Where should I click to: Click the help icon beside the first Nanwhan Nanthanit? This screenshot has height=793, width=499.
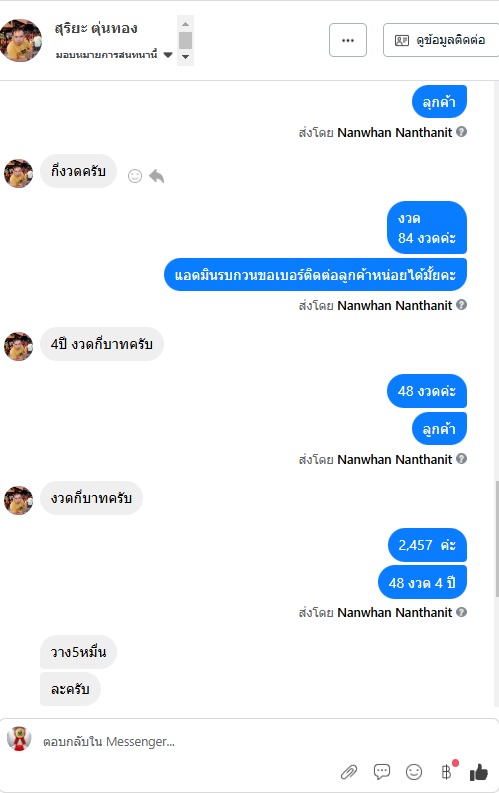coord(461,131)
